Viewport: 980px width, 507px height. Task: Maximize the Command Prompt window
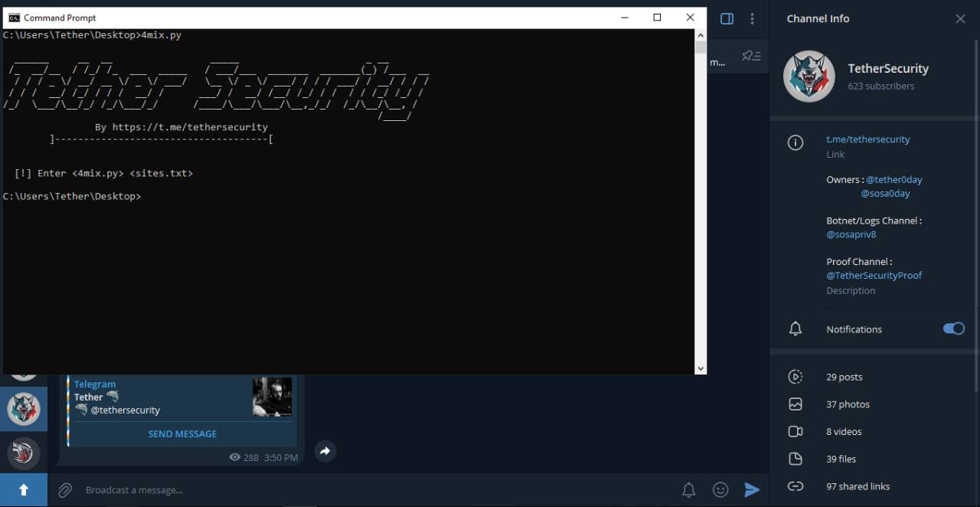click(657, 18)
